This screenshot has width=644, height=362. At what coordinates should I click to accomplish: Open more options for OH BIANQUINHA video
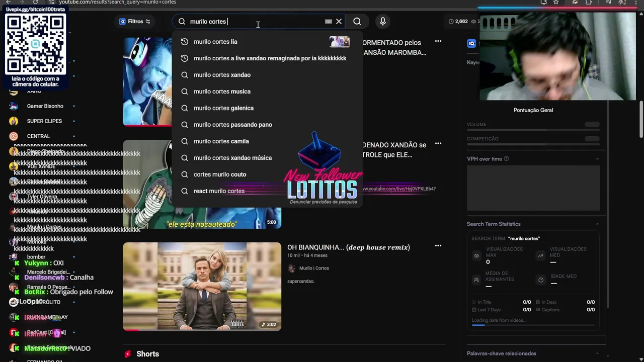pos(438,246)
